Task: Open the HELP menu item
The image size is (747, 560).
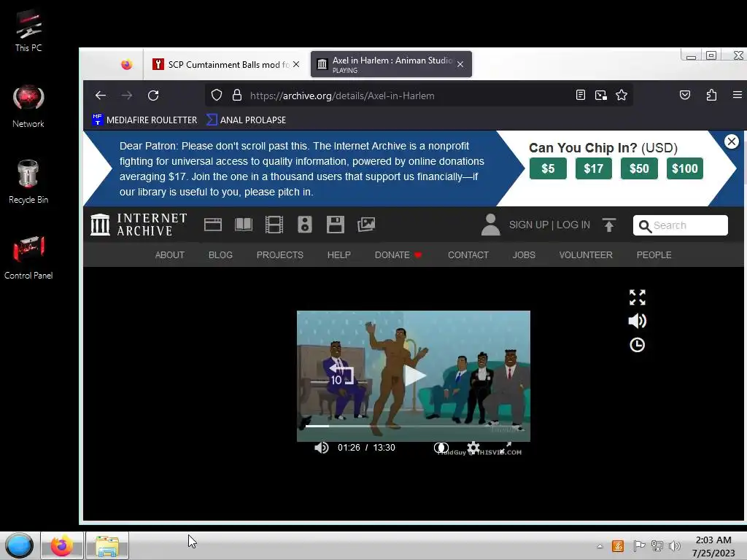Action: click(338, 254)
